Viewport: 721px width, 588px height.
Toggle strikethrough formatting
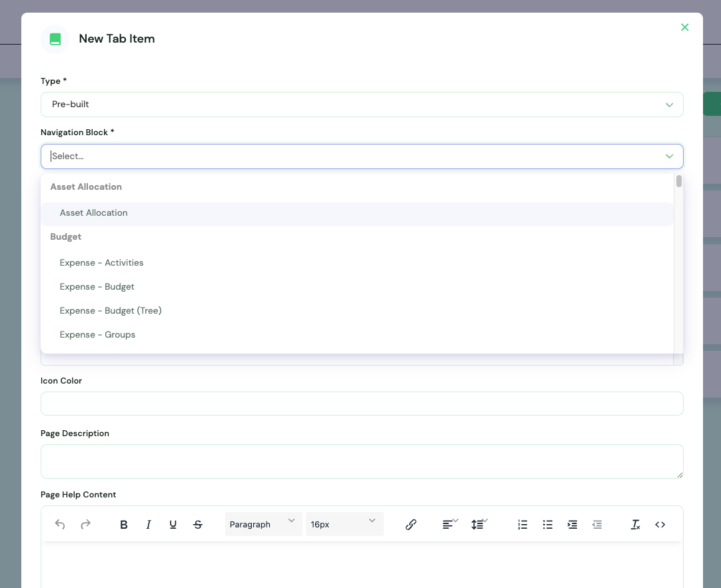click(x=198, y=524)
